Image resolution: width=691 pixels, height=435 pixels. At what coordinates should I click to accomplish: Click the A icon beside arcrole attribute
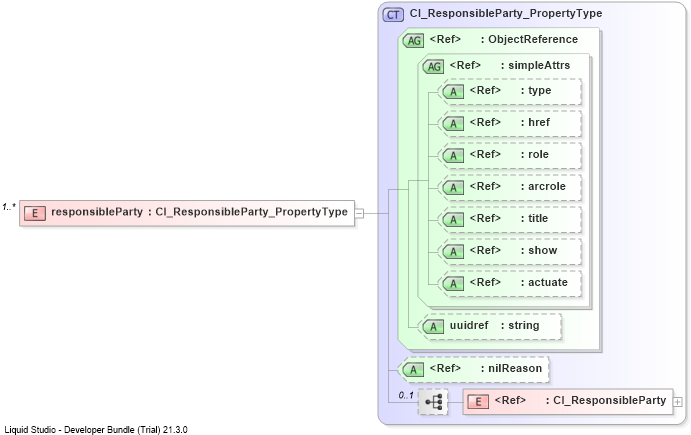click(x=453, y=188)
